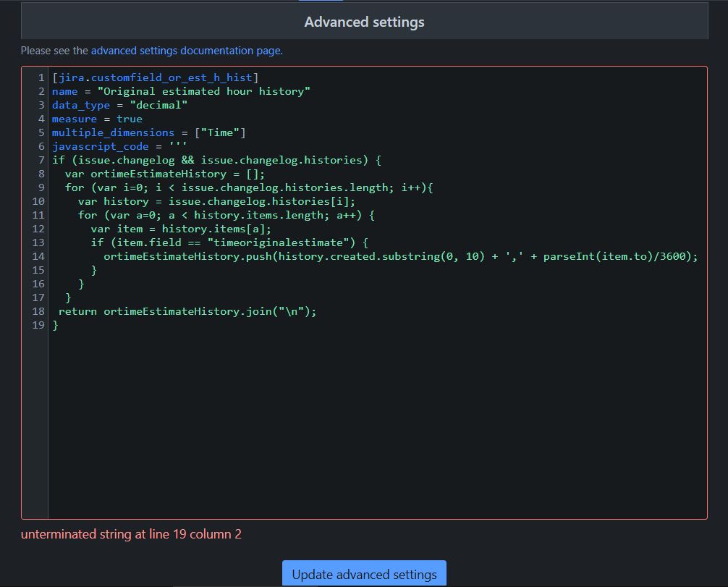Place cursor on the data_type key
Image resolution: width=728 pixels, height=587 pixels.
[x=81, y=106]
